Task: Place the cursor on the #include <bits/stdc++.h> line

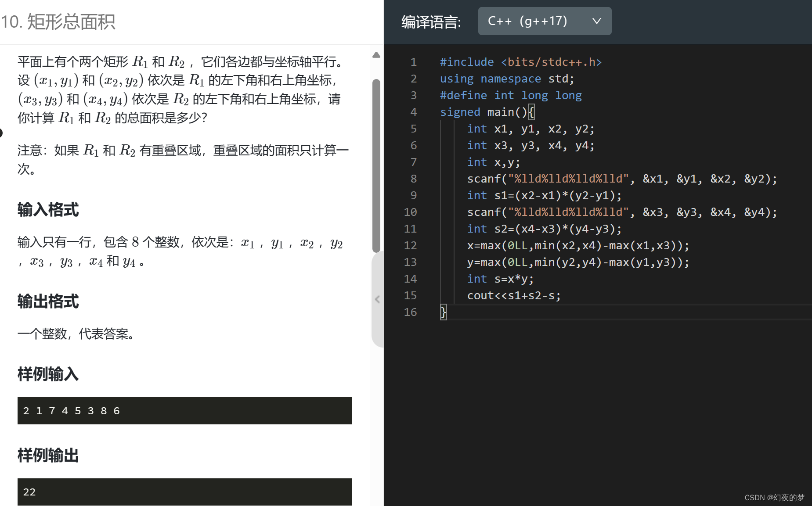Action: tap(521, 62)
